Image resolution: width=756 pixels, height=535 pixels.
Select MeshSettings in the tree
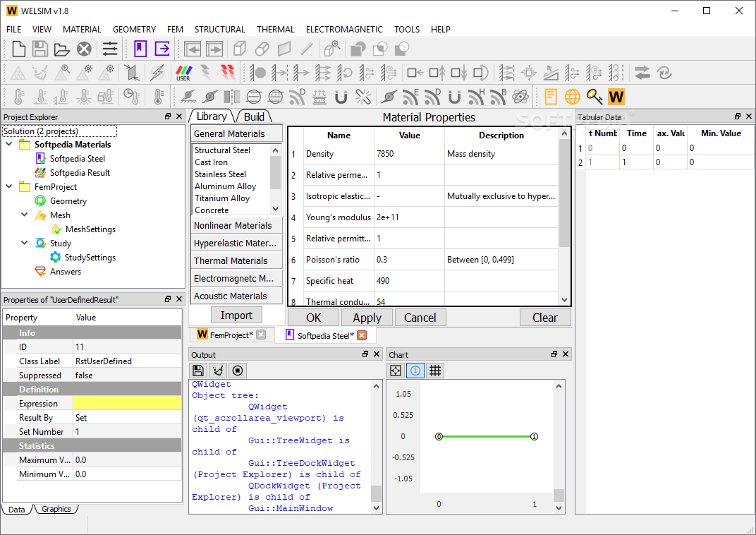[91, 229]
